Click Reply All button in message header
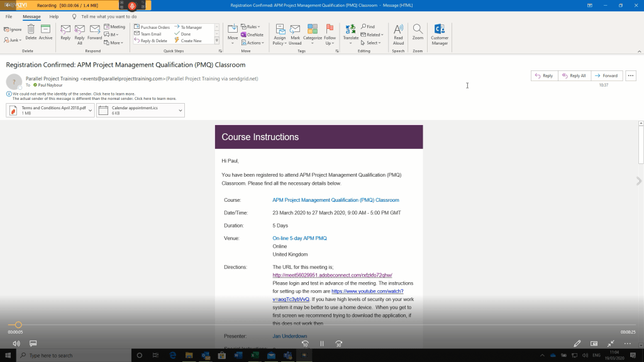 (573, 75)
